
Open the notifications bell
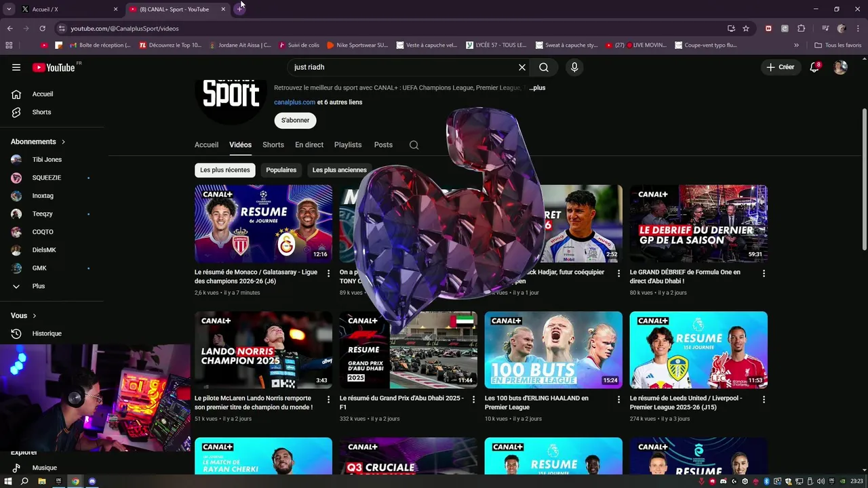[814, 67]
